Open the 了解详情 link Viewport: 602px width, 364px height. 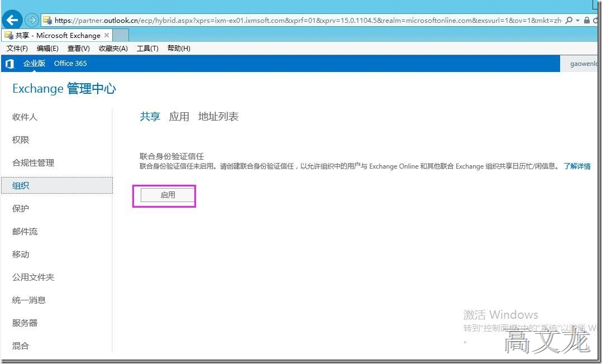coord(577,166)
